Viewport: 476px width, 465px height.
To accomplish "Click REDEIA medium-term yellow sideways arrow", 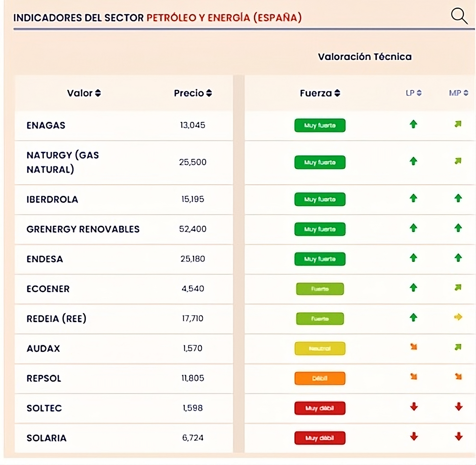I will pos(458,317).
